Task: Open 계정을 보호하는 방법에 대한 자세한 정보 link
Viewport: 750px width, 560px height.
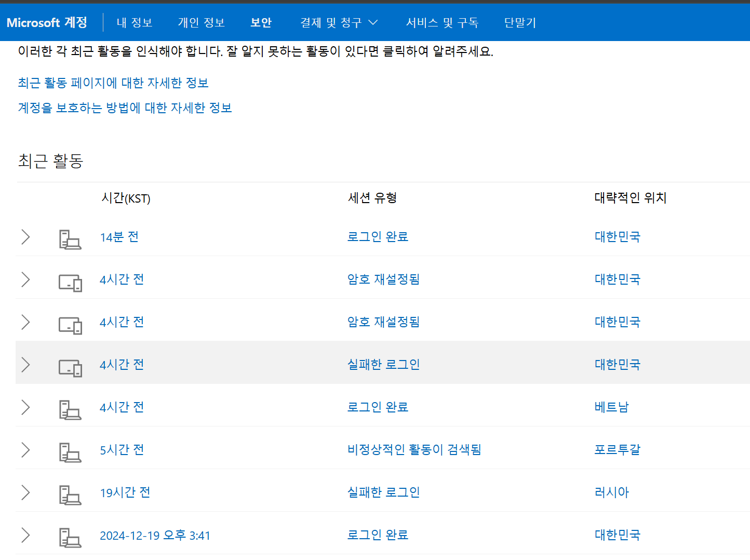Action: (x=125, y=108)
